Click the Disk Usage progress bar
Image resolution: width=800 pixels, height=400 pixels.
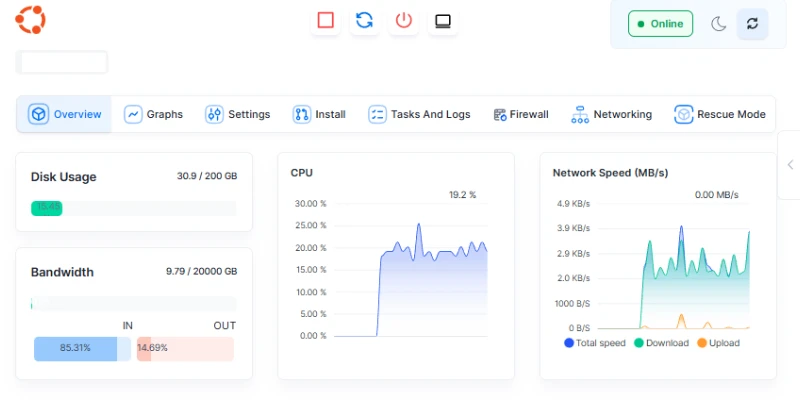tap(134, 208)
